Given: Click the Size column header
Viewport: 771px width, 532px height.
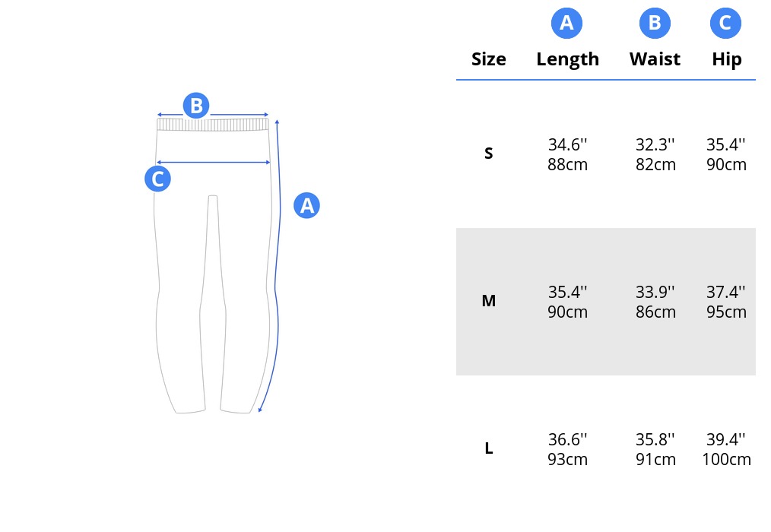Looking at the screenshot, I should click(488, 59).
